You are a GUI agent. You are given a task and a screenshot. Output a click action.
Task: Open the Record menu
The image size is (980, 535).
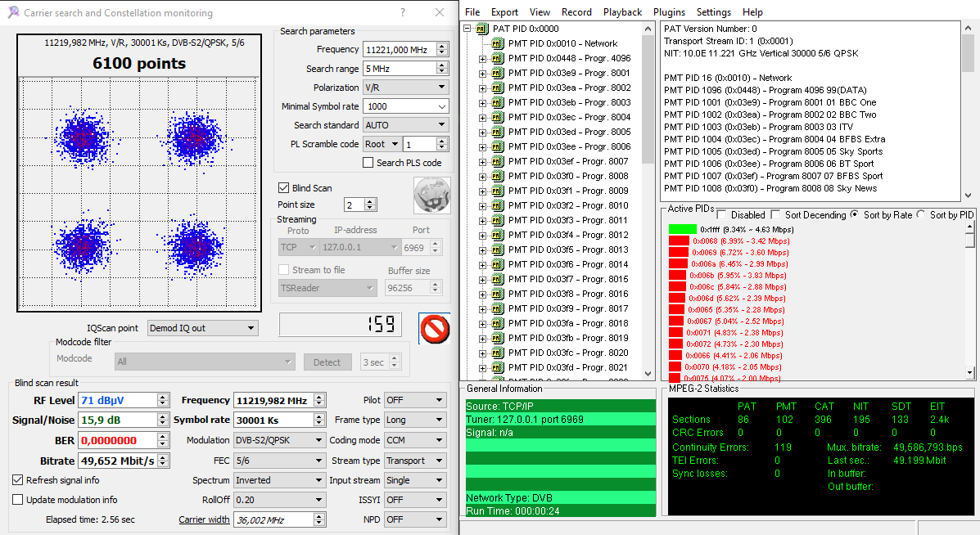tap(576, 12)
